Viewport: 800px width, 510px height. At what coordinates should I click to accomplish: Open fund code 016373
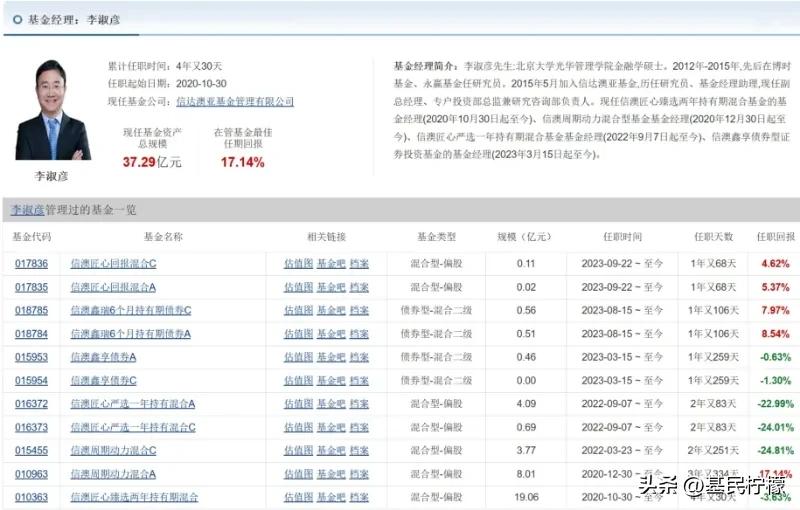point(31,427)
